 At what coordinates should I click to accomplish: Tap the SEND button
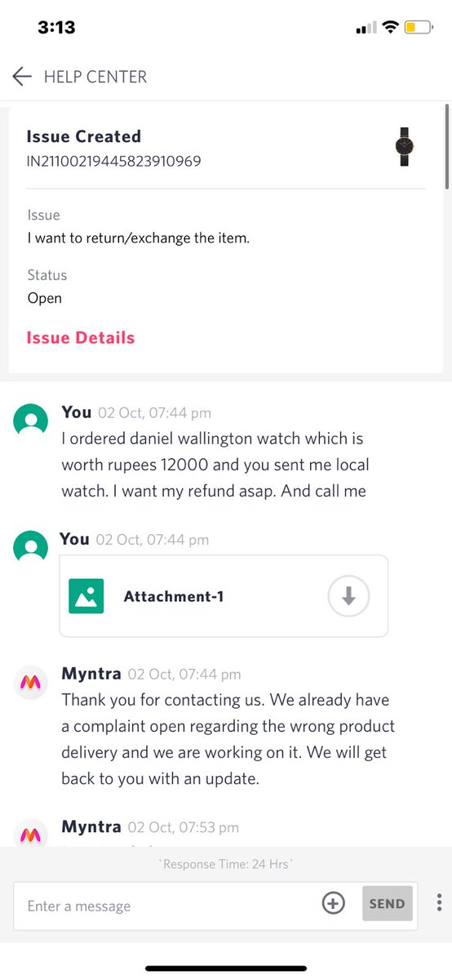[387, 904]
